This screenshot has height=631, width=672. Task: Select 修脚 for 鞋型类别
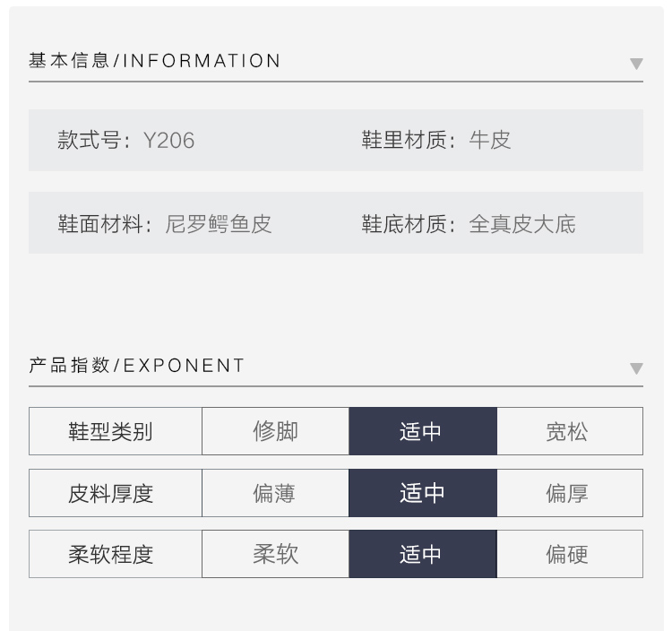(x=275, y=431)
